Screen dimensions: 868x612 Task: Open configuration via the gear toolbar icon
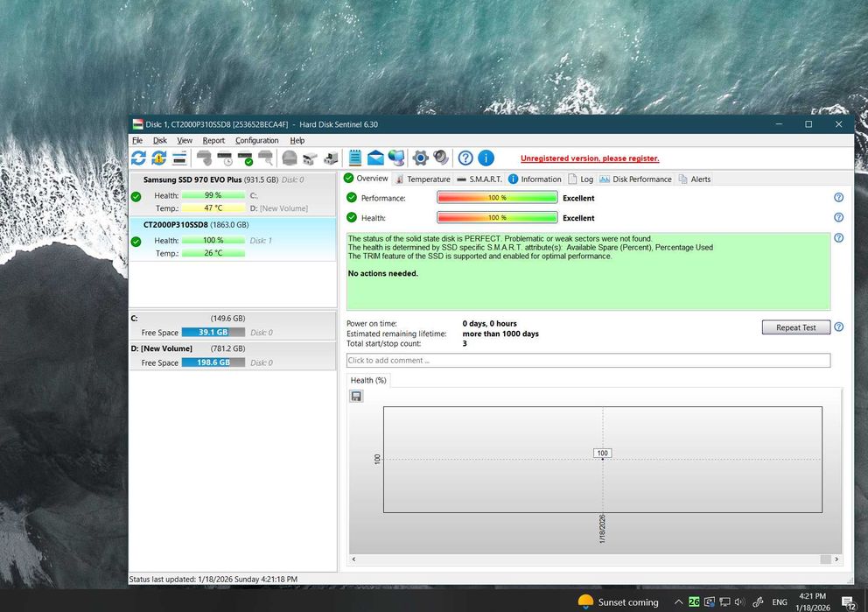(x=420, y=158)
